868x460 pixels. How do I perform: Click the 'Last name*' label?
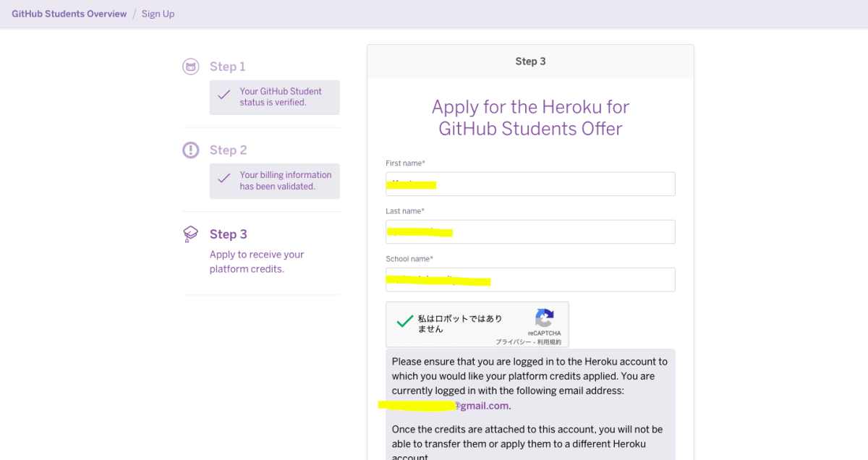click(x=405, y=211)
